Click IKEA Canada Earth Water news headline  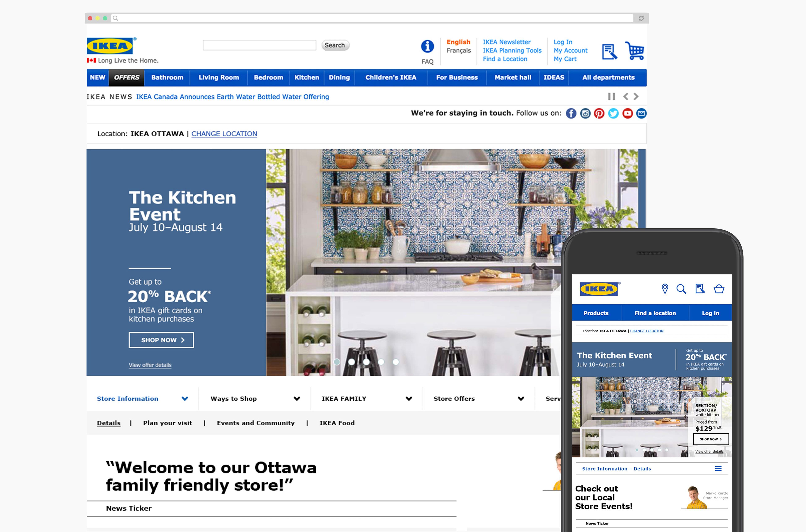[232, 97]
